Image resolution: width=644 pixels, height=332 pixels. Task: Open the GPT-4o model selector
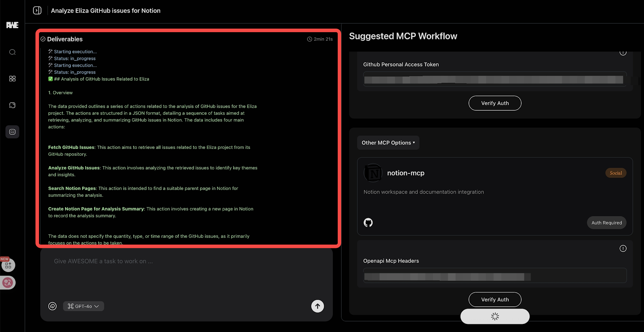point(83,306)
